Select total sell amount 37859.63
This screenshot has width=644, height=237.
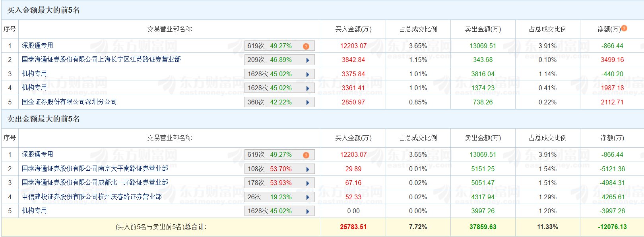[x=483, y=227]
